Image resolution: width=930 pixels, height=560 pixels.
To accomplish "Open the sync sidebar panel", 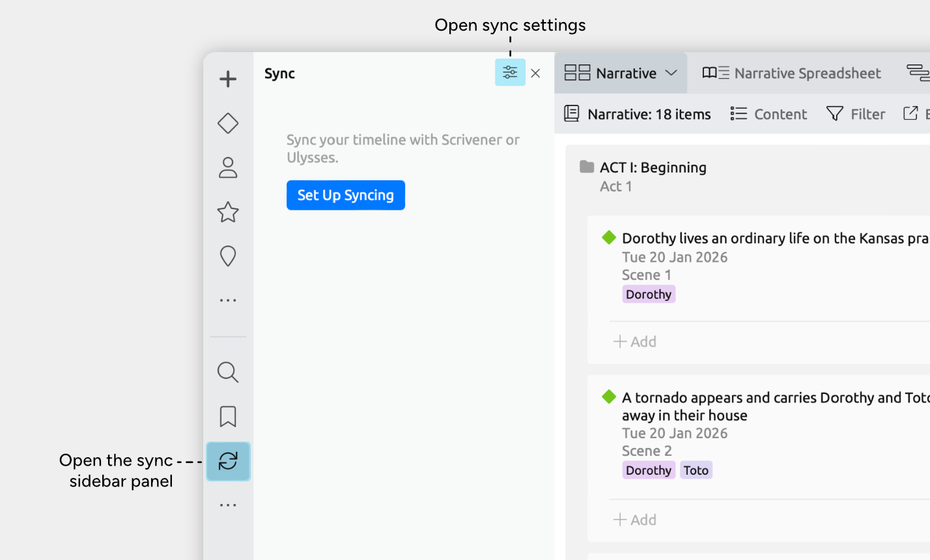I will tap(228, 461).
